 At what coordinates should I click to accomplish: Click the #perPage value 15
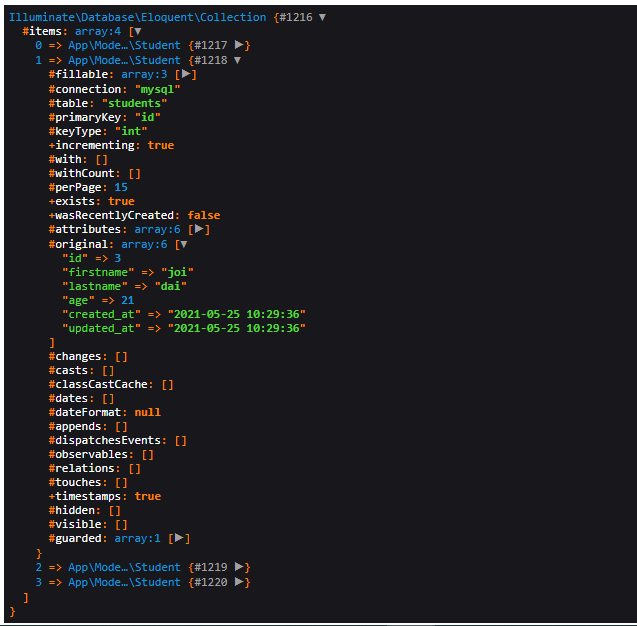(121, 187)
